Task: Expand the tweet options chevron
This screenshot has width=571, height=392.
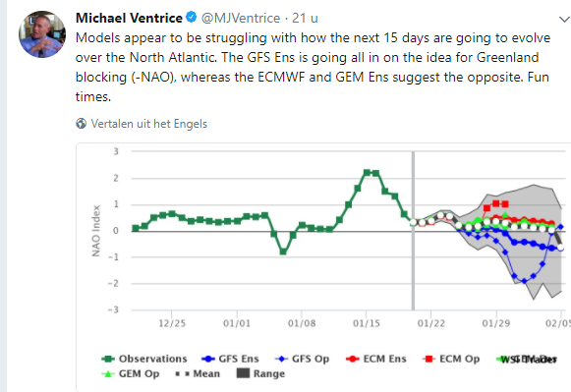Action: 565,19
